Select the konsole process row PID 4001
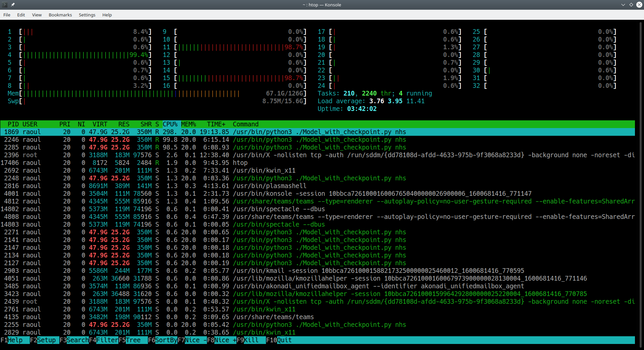This screenshot has height=350, width=644. point(318,193)
